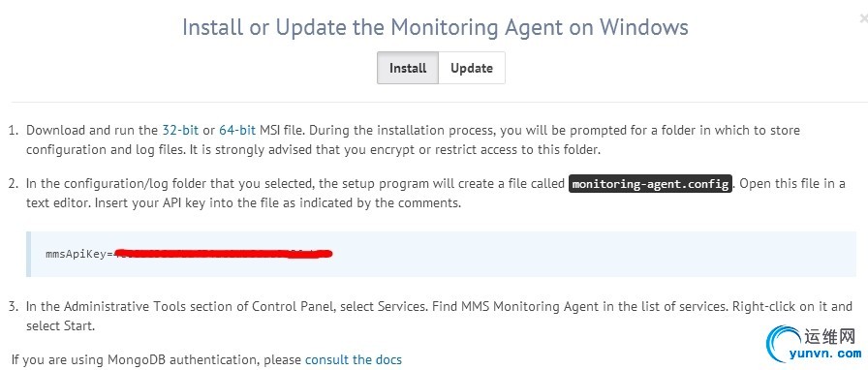Image resolution: width=868 pixels, height=370 pixels.
Task: Click the left blue bar of code block
Action: click(28, 254)
